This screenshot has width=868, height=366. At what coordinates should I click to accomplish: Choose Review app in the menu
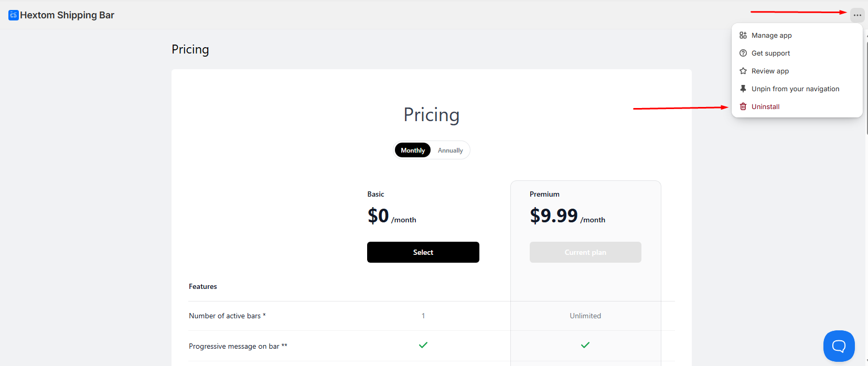[770, 71]
